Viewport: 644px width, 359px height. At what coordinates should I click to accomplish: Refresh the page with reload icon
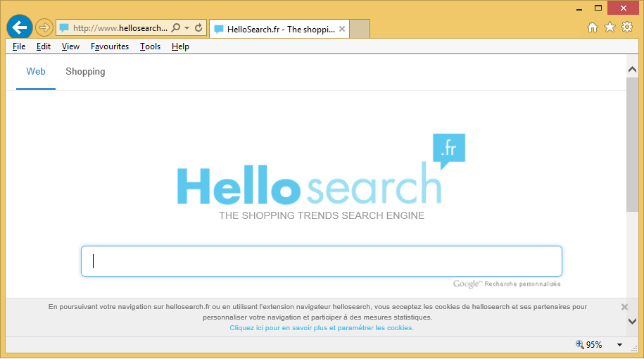(198, 27)
